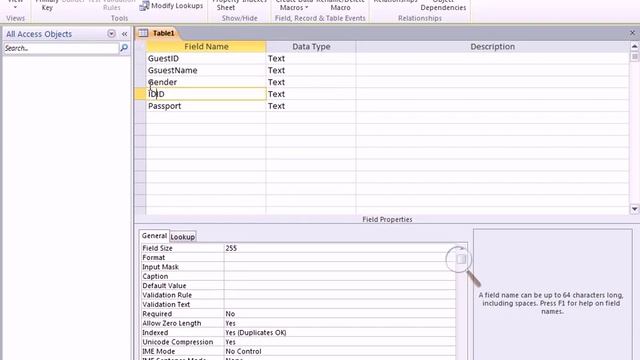Click the Data Type cell for IDID

311,94
